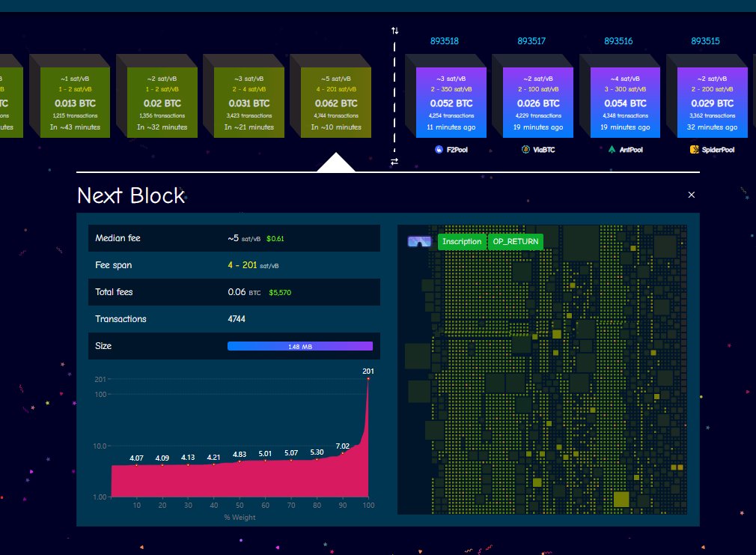
Task: Open the goggles transaction filter icon
Action: 419,241
